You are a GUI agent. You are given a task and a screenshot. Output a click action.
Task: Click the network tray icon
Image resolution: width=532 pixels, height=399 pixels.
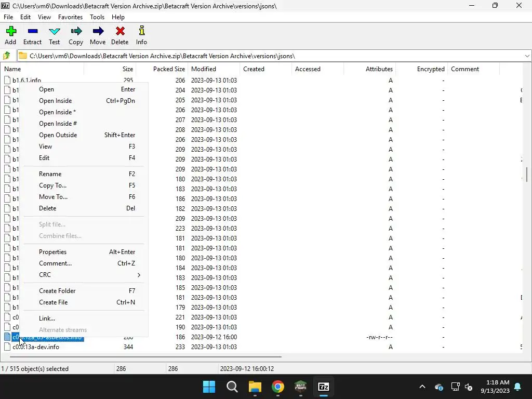(x=455, y=387)
